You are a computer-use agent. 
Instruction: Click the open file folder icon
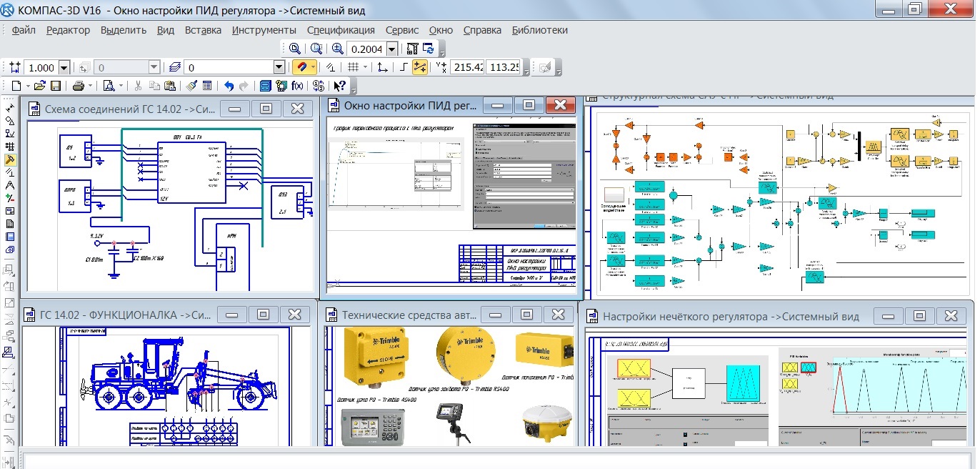click(x=39, y=86)
